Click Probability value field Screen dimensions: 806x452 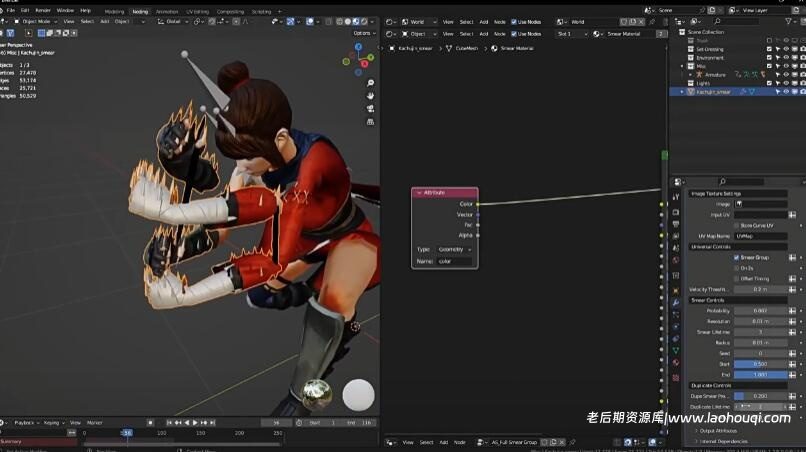tap(760, 311)
